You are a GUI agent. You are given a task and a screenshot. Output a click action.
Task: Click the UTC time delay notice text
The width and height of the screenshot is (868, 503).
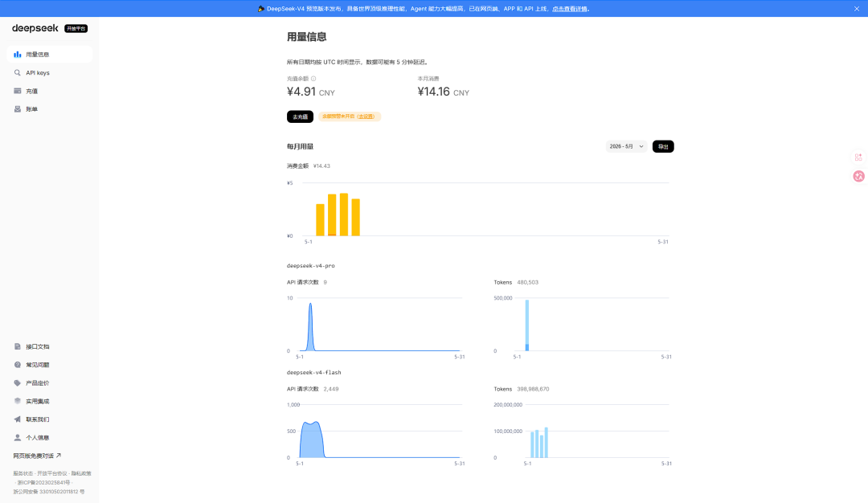click(x=358, y=62)
